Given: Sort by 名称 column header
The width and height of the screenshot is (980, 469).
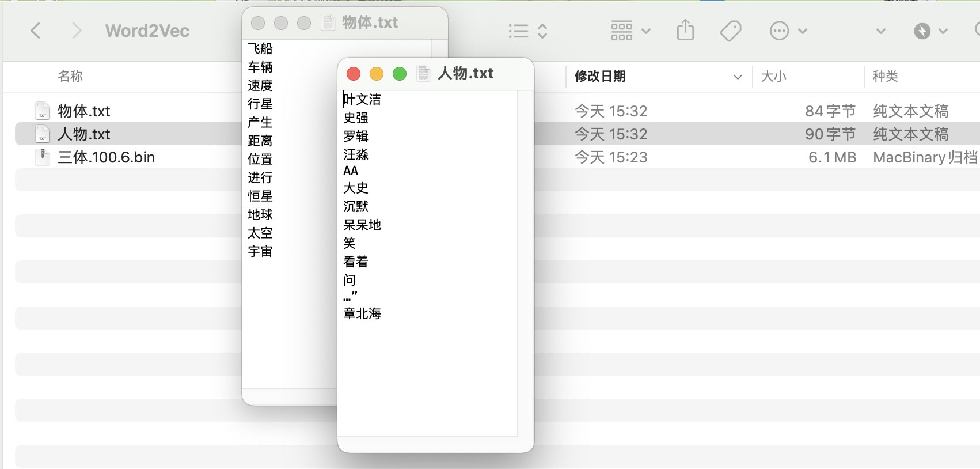Looking at the screenshot, I should click(70, 76).
